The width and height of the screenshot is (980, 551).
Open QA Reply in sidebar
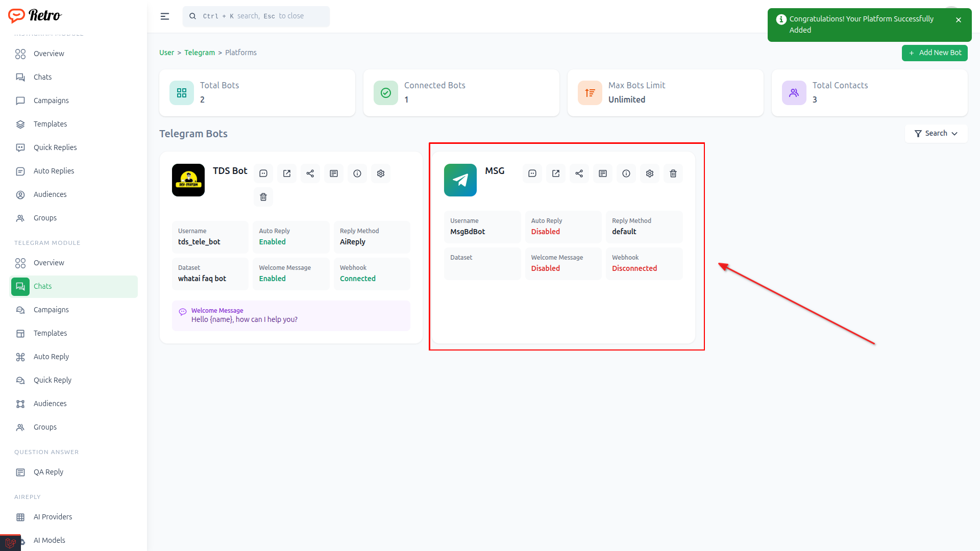coord(48,472)
